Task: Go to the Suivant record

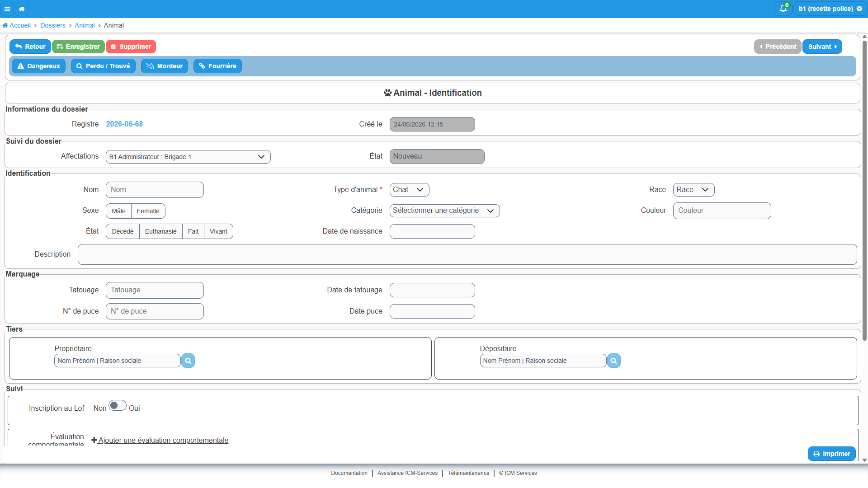Action: pyautogui.click(x=822, y=47)
